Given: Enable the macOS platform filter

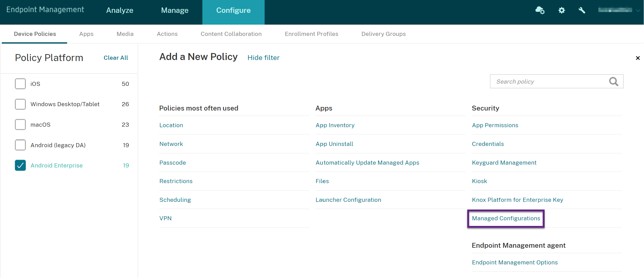Looking at the screenshot, I should pos(20,125).
